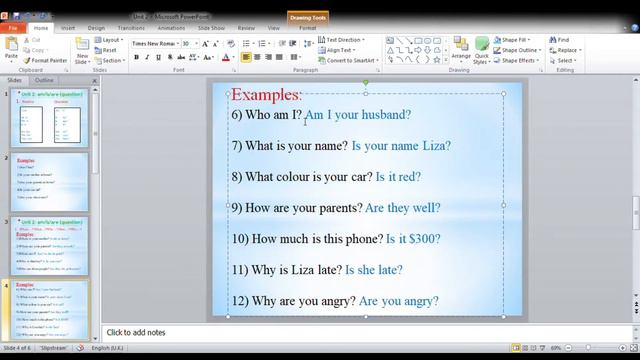Select the Oval shape
Screen dimensions: 640x360
click(428, 41)
